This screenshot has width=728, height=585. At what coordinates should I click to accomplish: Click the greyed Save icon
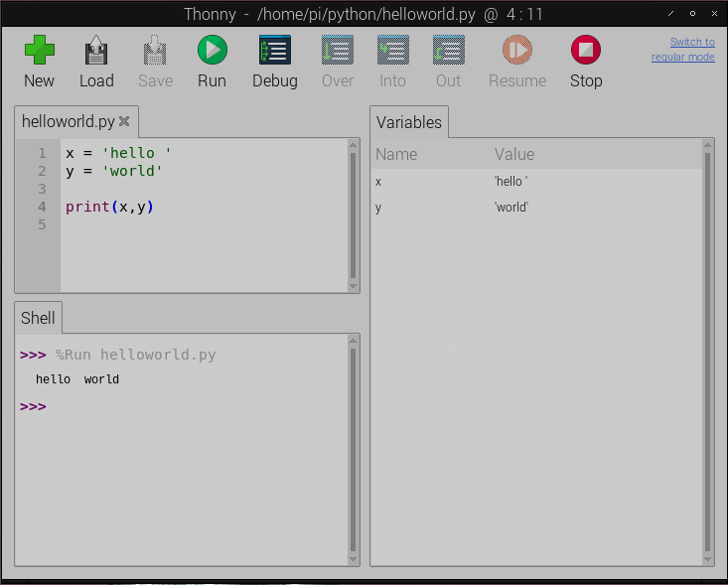coord(155,50)
